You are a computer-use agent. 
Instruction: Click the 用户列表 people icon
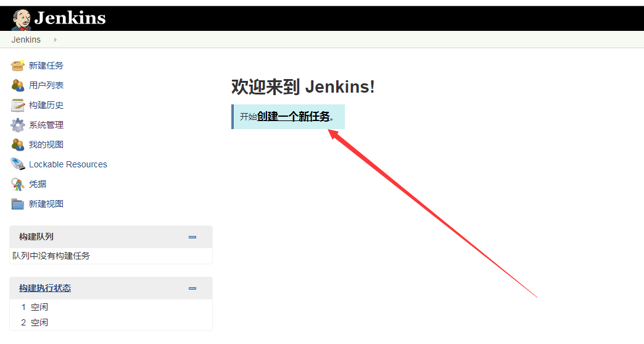point(18,85)
